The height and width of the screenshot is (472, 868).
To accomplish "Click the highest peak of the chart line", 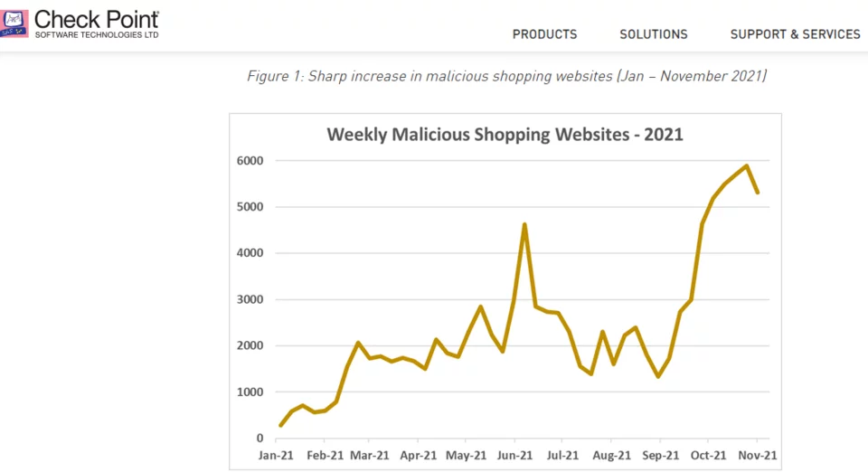I will pos(747,165).
